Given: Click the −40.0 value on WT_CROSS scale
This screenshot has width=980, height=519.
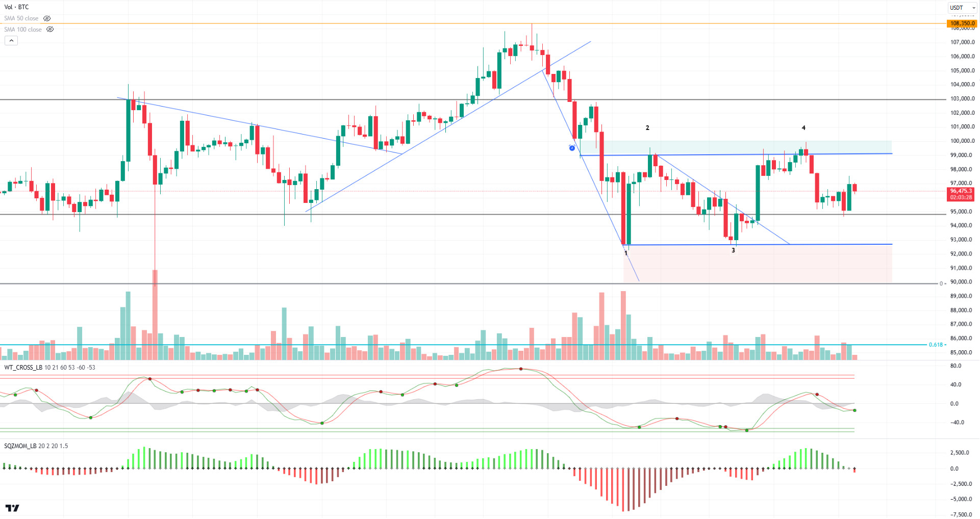Looking at the screenshot, I should tap(957, 423).
